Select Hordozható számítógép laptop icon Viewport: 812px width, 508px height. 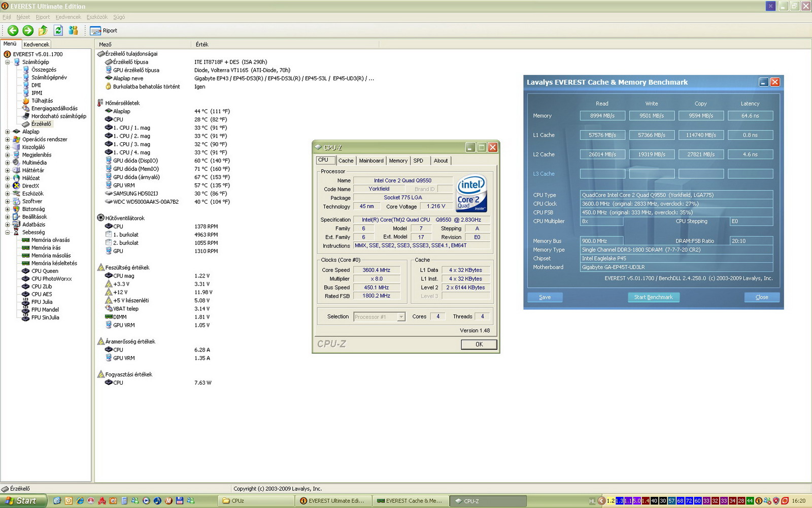[25, 116]
